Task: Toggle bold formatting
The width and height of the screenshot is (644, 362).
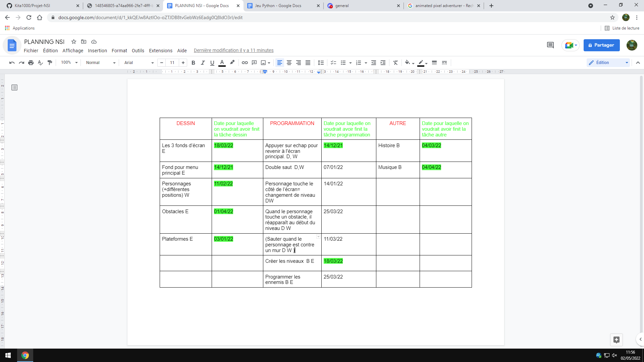Action: (x=193, y=63)
